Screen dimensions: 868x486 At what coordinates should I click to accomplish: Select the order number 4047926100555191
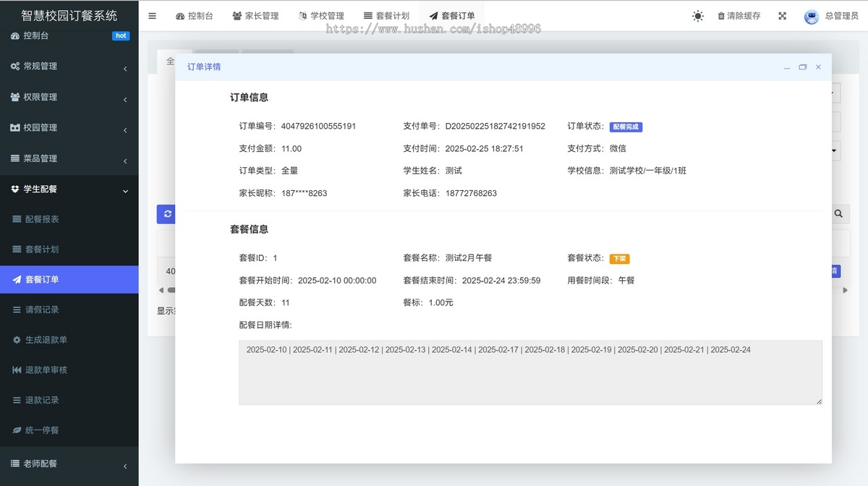[x=318, y=127]
